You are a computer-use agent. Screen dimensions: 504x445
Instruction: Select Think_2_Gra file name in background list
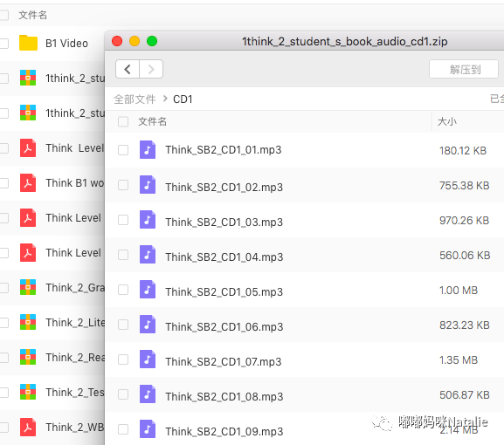tap(75, 287)
